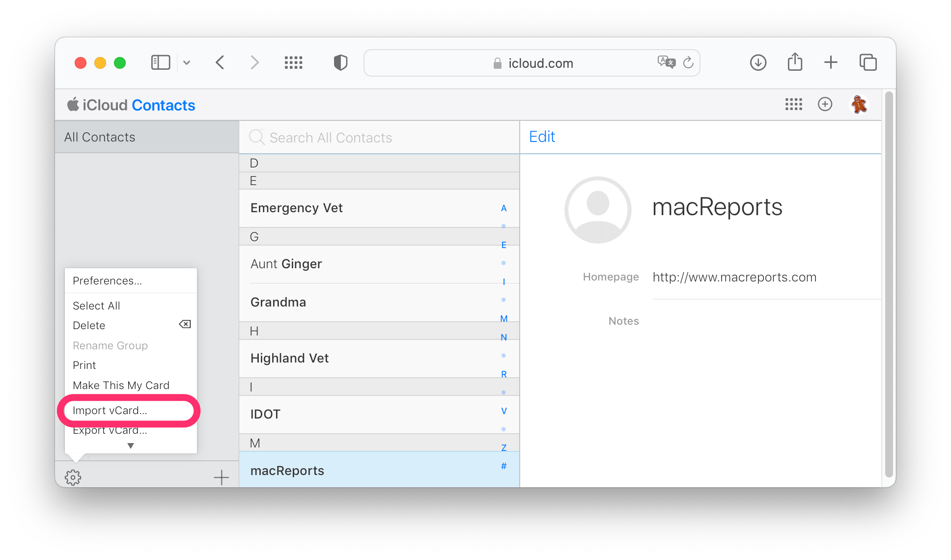951x560 pixels.
Task: Click the add contact plus icon
Action: tap(222, 477)
